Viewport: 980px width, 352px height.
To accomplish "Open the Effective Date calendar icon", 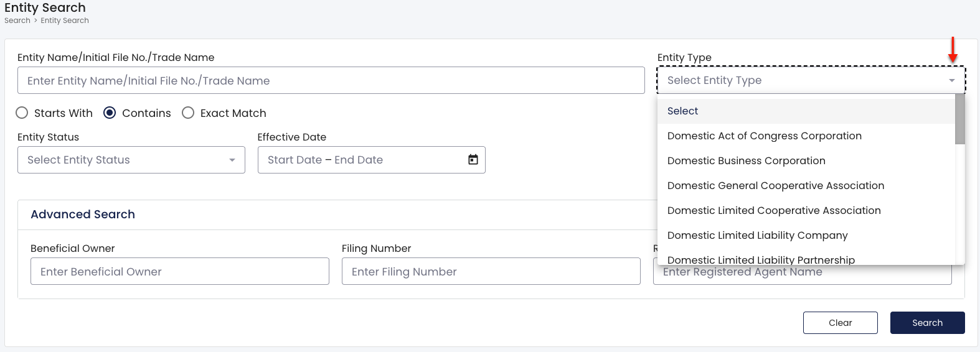I will pyautogui.click(x=473, y=160).
